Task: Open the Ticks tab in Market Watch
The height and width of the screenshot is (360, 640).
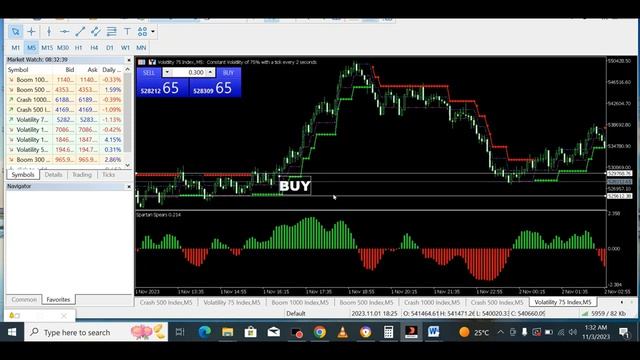Action: (108, 175)
